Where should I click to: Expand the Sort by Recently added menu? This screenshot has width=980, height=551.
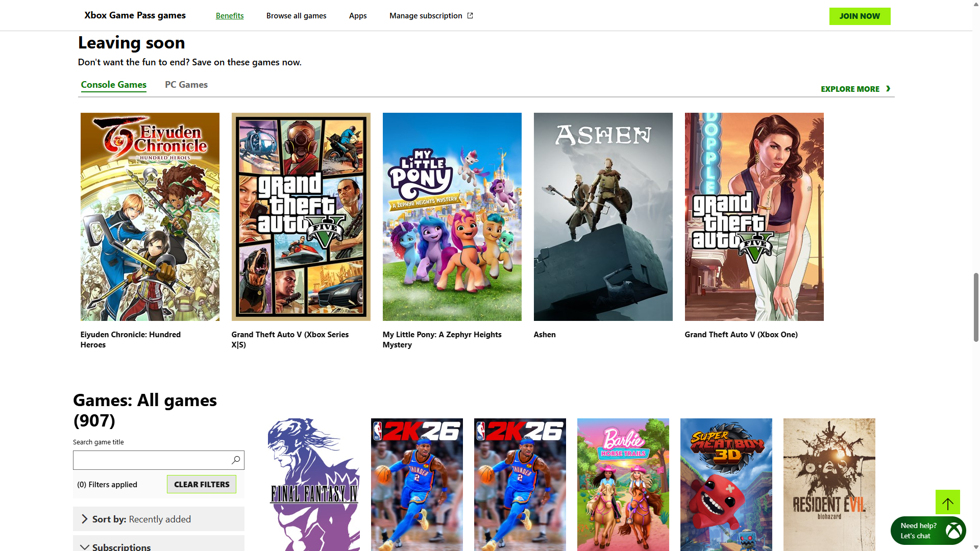(159, 519)
